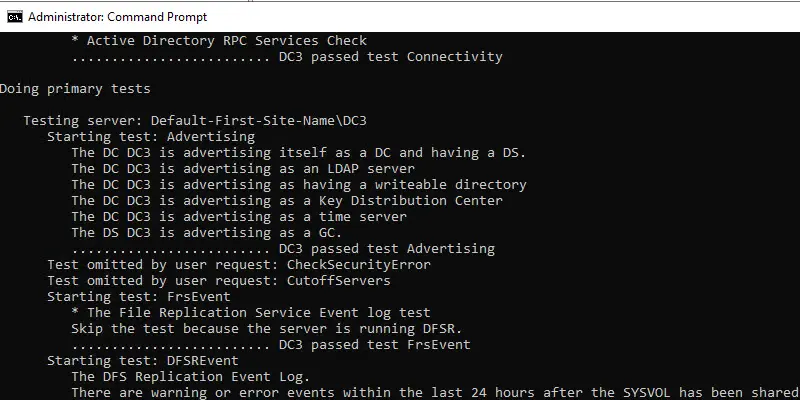This screenshot has height=400, width=800.
Task: Click 'The DFS Replication Event Log.' line
Action: coord(191,377)
